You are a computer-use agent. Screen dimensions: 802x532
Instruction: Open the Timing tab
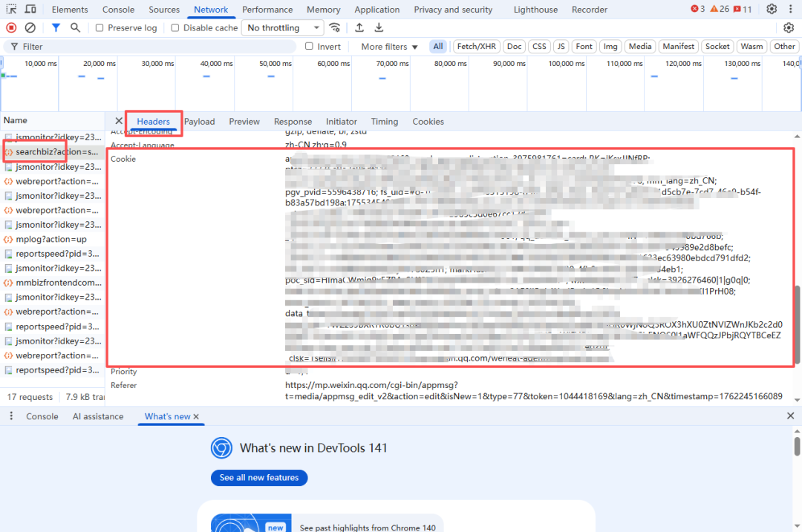tap(384, 121)
